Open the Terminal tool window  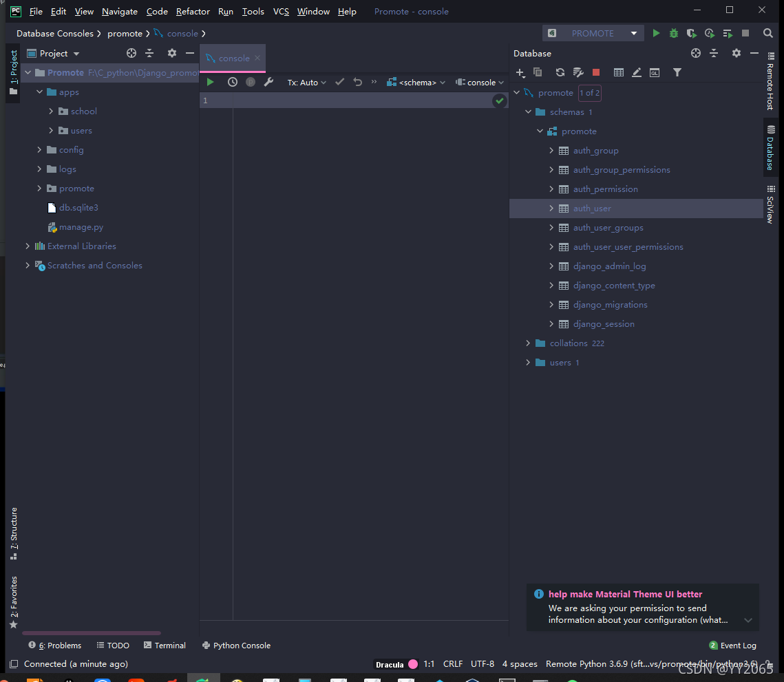pyautogui.click(x=165, y=646)
